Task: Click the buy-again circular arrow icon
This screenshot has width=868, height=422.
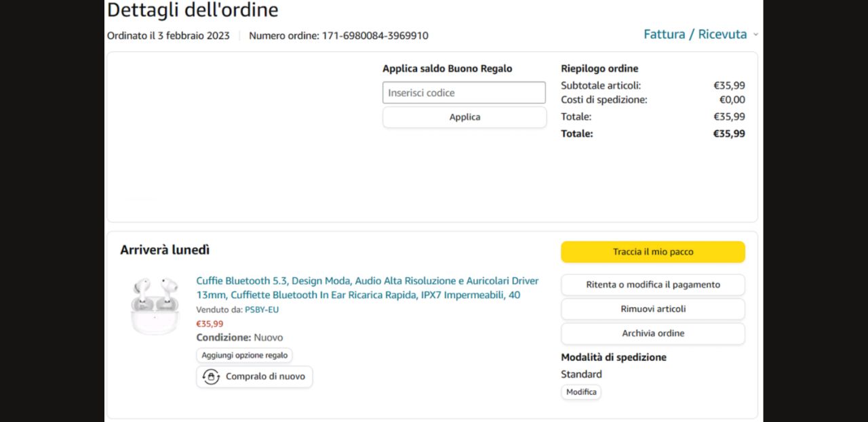Action: pyautogui.click(x=211, y=377)
